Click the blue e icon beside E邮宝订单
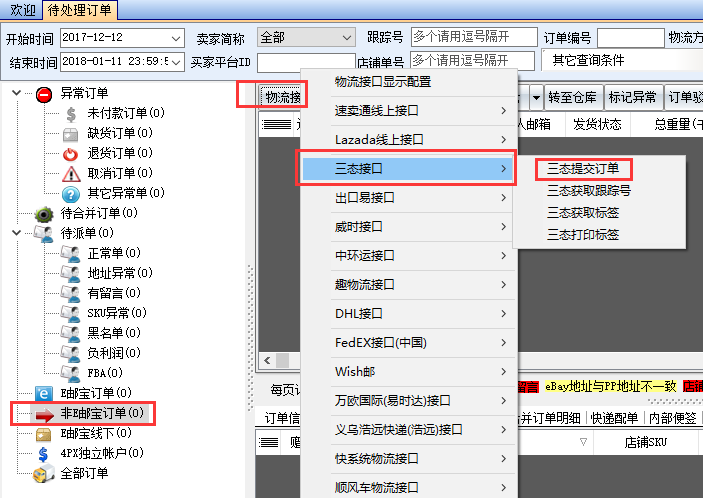Image resolution: width=703 pixels, height=498 pixels. click(44, 394)
